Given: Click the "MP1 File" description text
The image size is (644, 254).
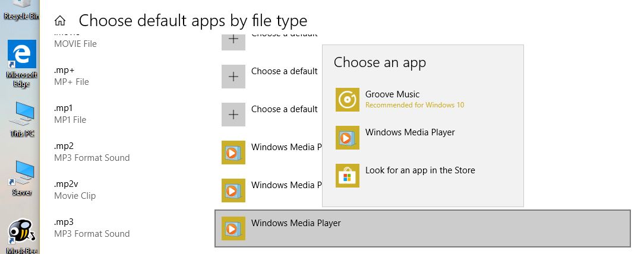Looking at the screenshot, I should tap(70, 120).
